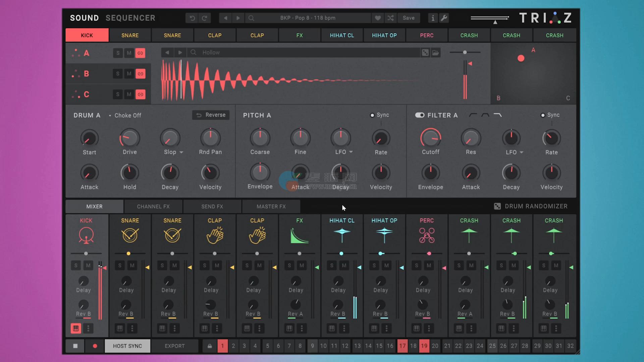Click the Export button
The height and width of the screenshot is (362, 644).
point(174,346)
